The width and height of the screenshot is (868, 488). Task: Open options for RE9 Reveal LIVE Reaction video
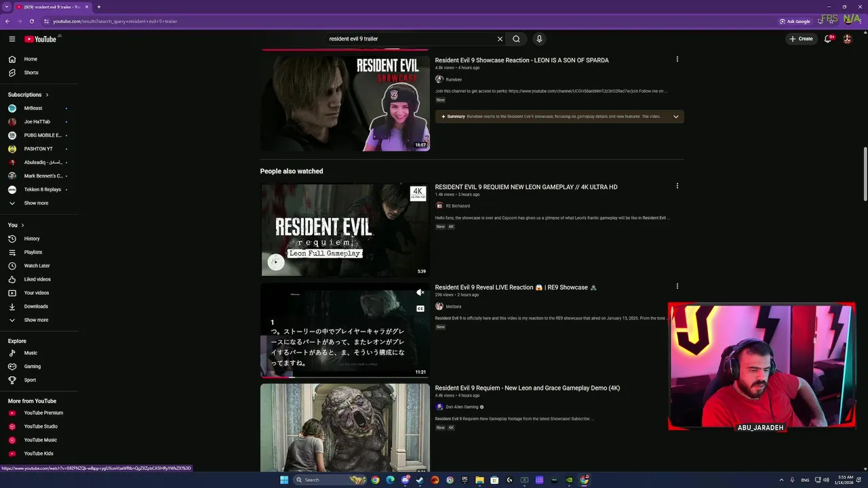(x=677, y=286)
